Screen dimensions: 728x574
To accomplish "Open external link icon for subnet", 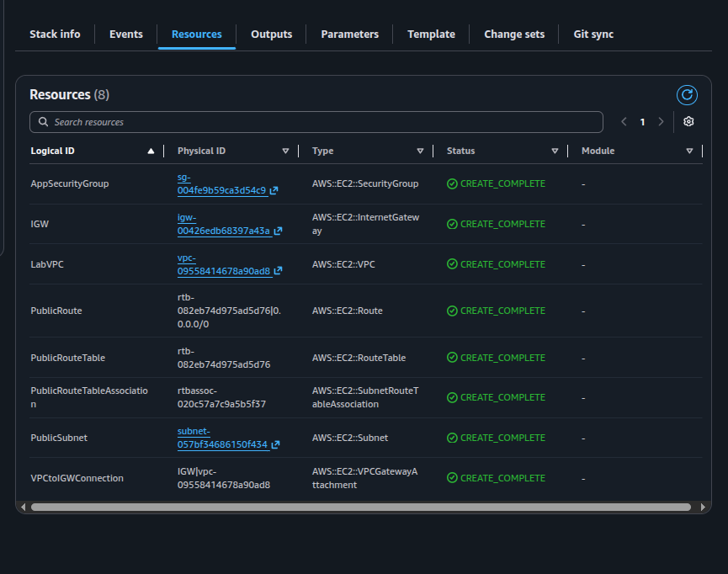I will click(x=275, y=444).
